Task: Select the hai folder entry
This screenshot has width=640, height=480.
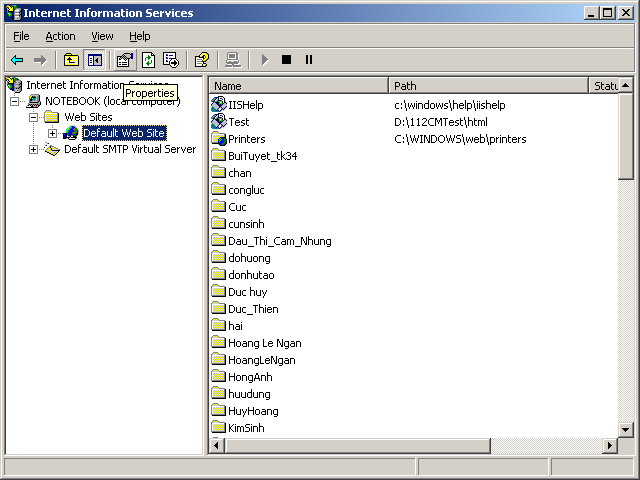Action: (x=227, y=326)
